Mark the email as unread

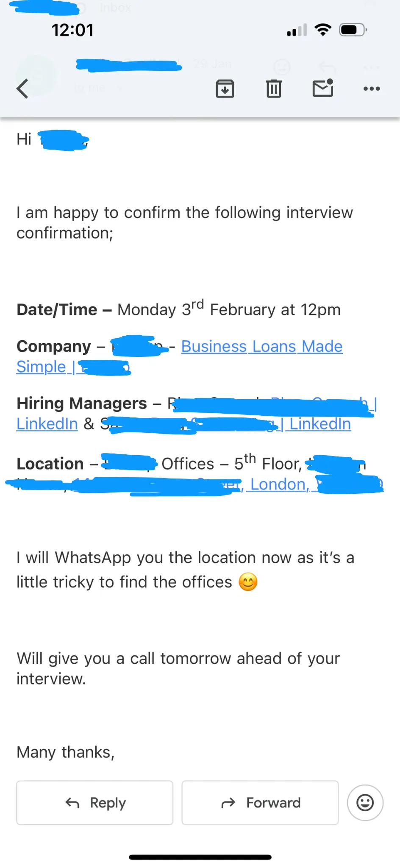coord(323,88)
